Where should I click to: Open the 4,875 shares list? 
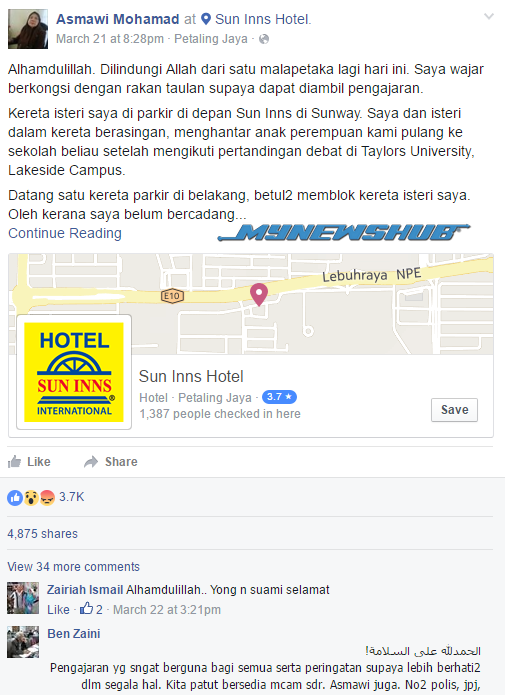point(43,534)
